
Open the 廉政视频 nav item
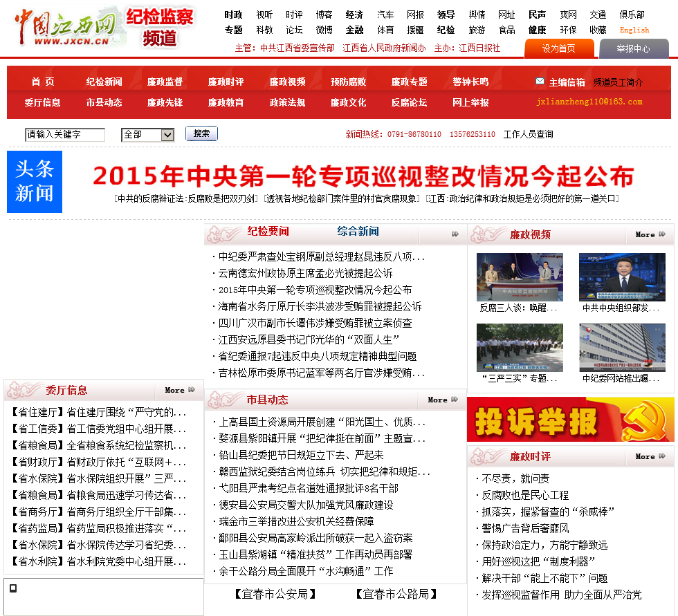click(x=287, y=82)
